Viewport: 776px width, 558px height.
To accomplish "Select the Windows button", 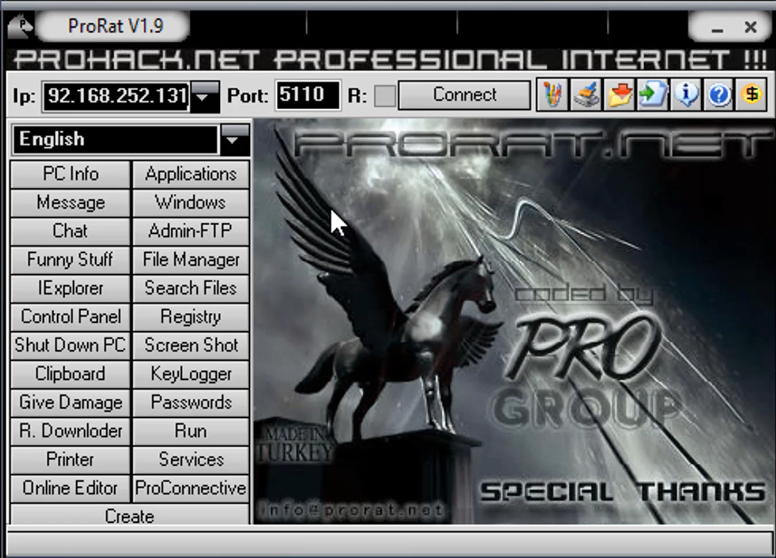I will click(191, 203).
